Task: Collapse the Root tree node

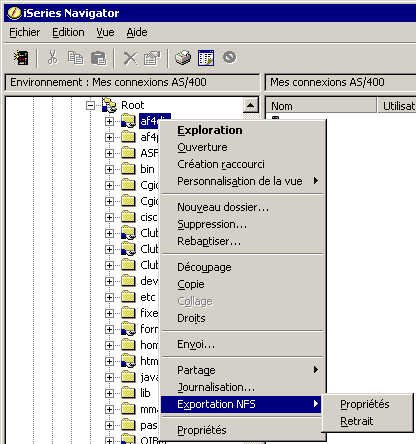Action: [x=90, y=105]
